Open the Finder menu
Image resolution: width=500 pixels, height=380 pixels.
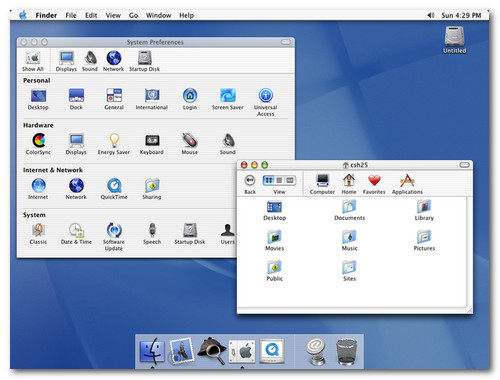point(46,15)
